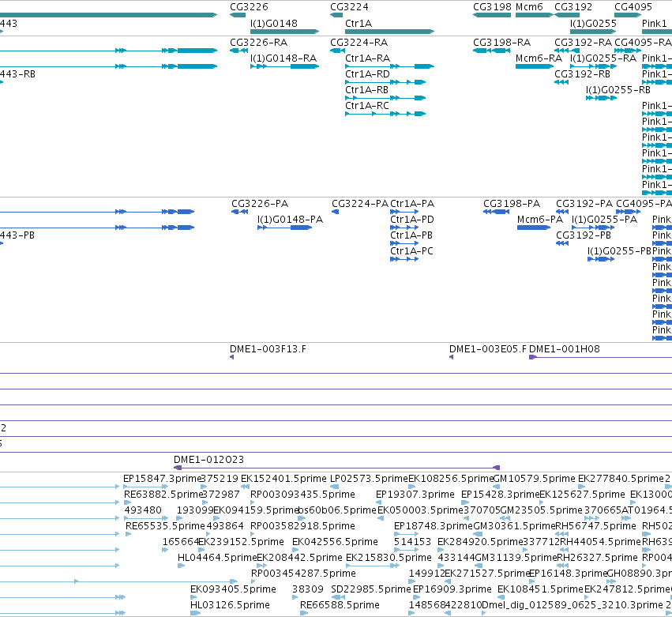Click the EP19307.3prime EST label

tap(415, 495)
